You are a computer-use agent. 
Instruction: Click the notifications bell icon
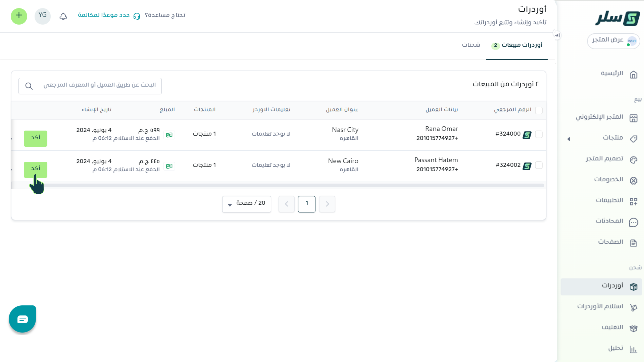(x=63, y=16)
